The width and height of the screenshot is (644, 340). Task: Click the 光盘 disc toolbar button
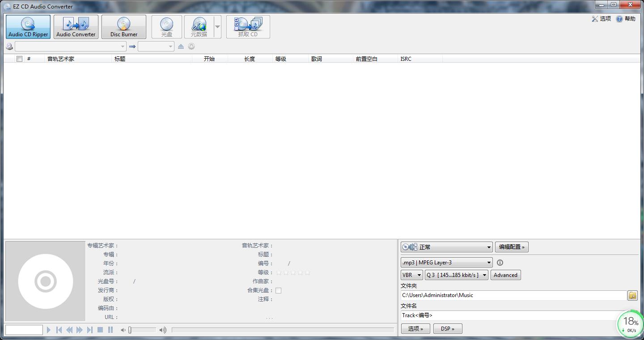(x=167, y=27)
